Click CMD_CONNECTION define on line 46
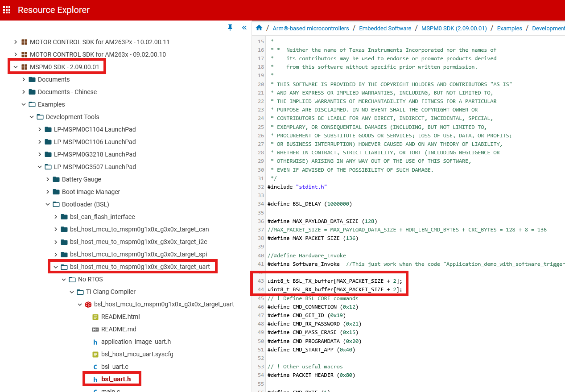 313,307
